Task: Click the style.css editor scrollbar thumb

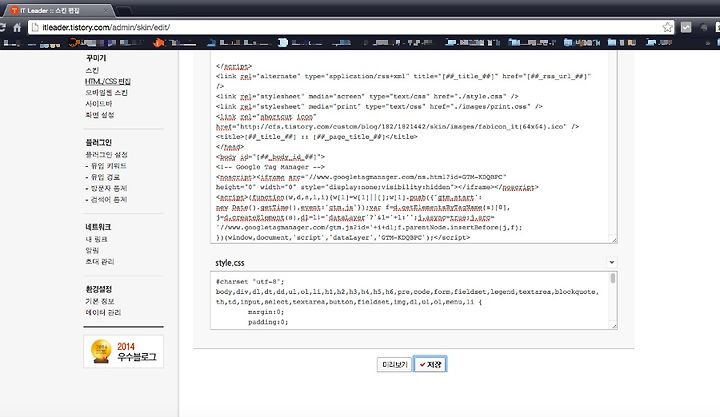Action: (x=613, y=278)
